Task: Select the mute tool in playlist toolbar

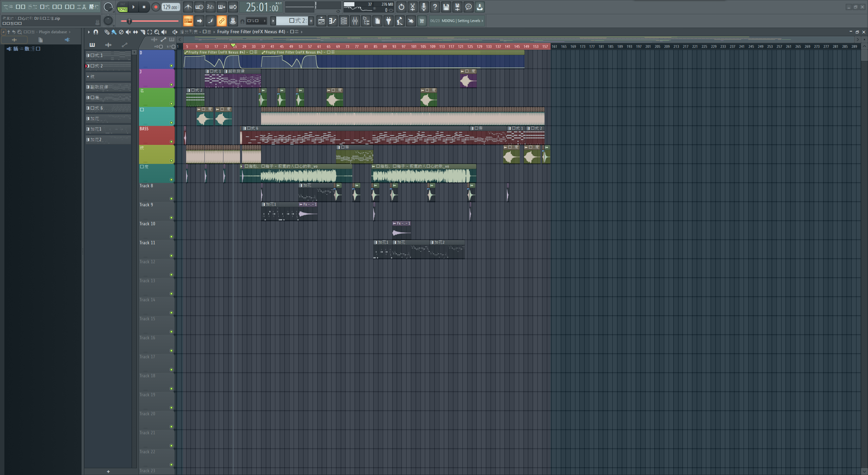Action: (128, 32)
